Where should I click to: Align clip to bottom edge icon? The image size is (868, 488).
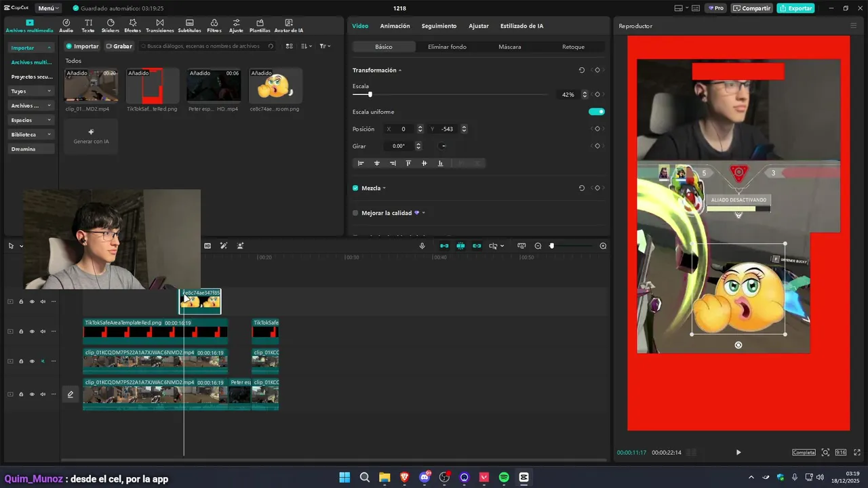(x=440, y=163)
